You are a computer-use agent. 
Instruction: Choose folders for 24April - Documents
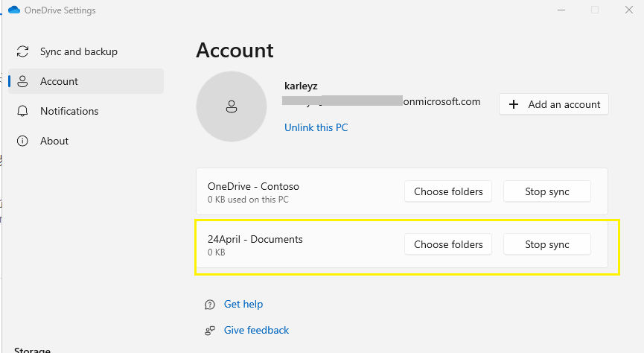click(448, 244)
